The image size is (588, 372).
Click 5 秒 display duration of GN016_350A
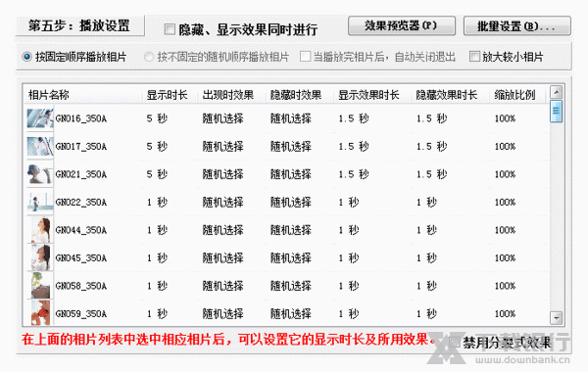(x=157, y=118)
